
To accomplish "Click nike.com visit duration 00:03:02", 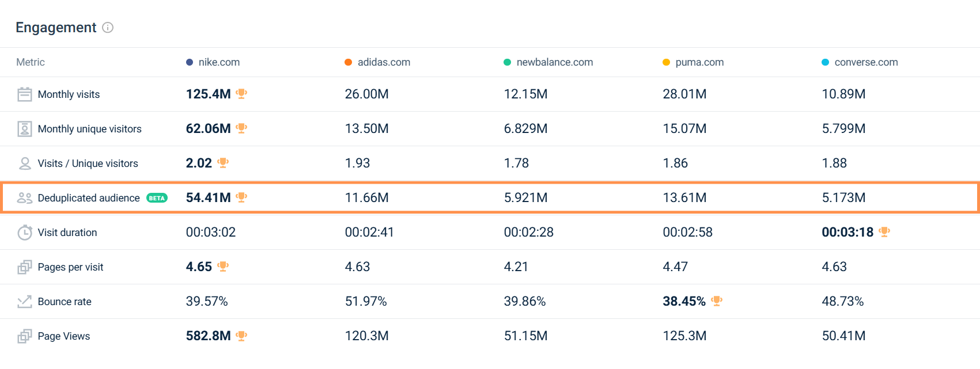I will 211,232.
